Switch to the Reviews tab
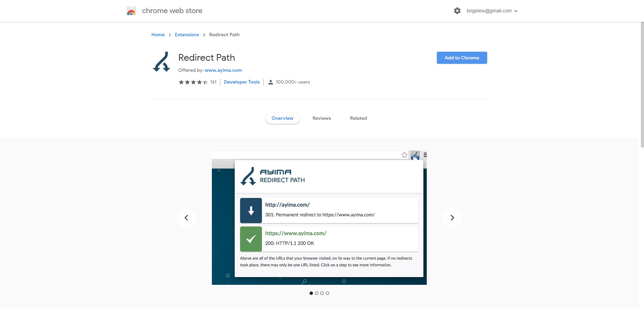The width and height of the screenshot is (644, 314). (x=322, y=118)
